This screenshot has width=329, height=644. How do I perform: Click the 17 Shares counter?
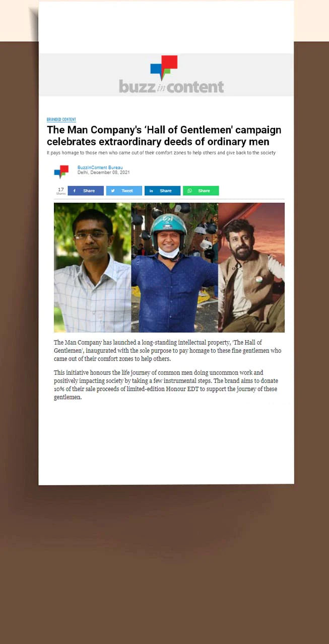[61, 191]
